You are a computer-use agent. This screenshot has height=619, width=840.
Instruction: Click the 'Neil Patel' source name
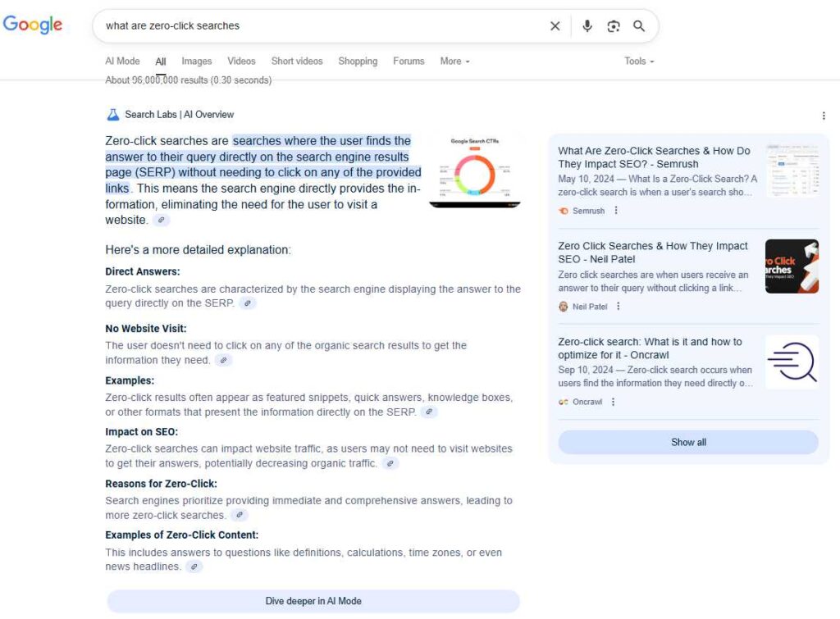click(590, 307)
